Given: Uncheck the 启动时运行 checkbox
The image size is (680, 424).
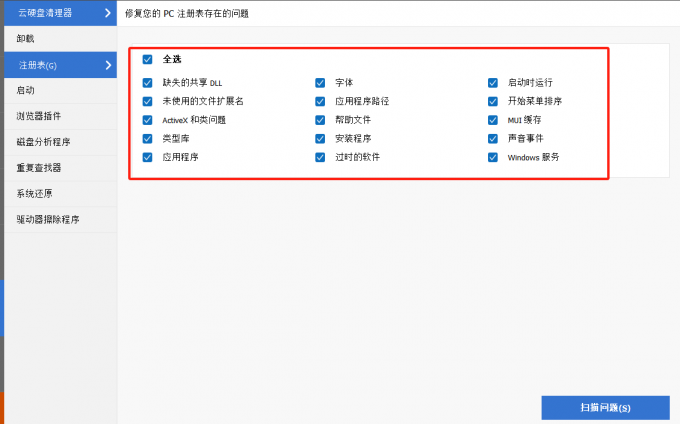Looking at the screenshot, I should (x=493, y=82).
